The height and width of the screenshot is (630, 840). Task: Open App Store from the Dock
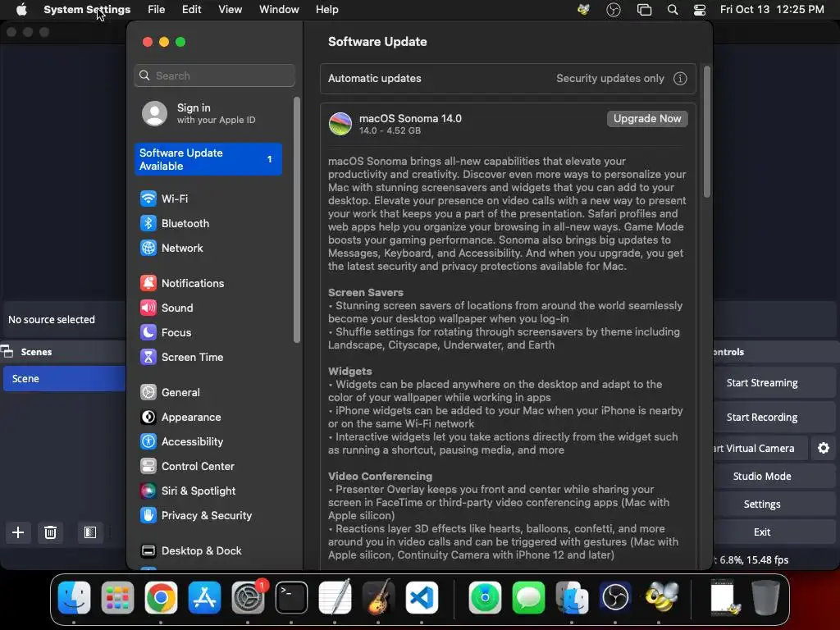(204, 598)
